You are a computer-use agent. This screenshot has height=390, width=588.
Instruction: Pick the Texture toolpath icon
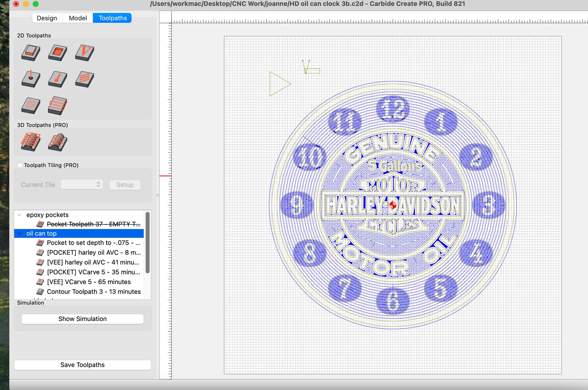(85, 79)
